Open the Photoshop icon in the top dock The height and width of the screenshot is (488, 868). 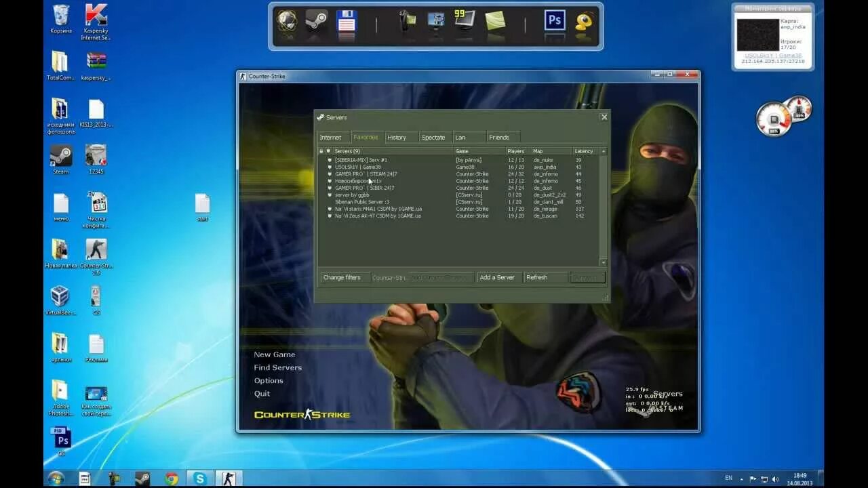point(555,21)
